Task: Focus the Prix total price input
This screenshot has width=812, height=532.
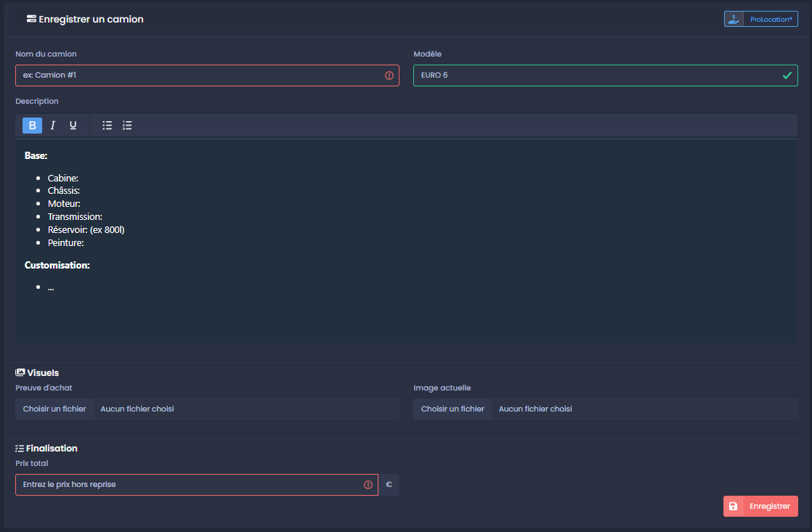Action: 197,485
